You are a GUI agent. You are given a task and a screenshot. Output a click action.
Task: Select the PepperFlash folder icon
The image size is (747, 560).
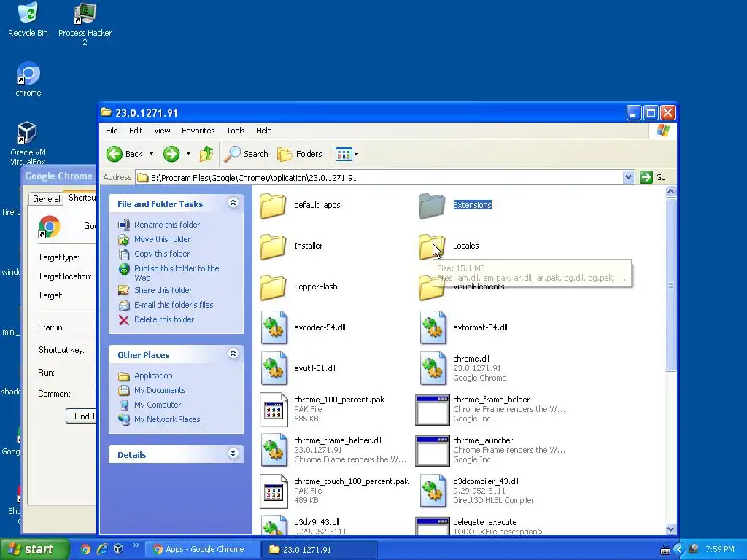click(x=273, y=287)
